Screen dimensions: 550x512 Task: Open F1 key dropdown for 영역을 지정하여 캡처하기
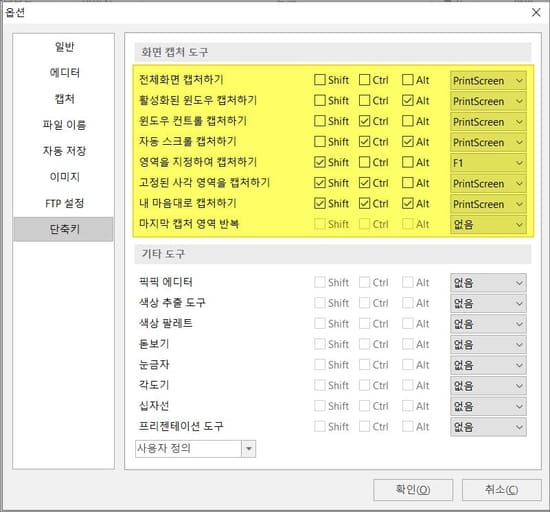click(x=488, y=163)
